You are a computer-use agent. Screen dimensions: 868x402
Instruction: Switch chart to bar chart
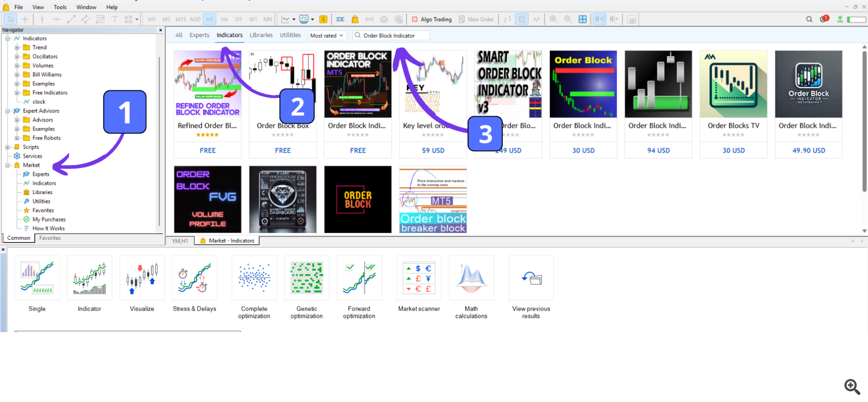click(507, 19)
